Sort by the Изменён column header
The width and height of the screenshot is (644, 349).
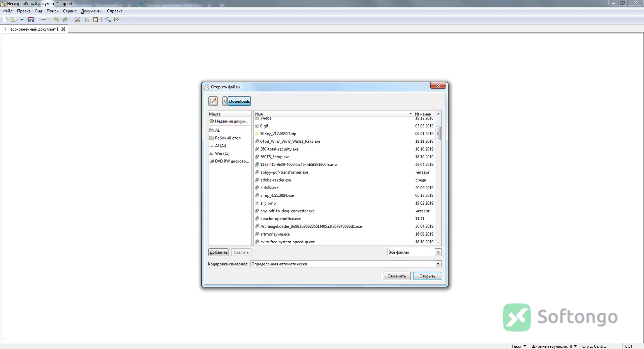point(424,114)
